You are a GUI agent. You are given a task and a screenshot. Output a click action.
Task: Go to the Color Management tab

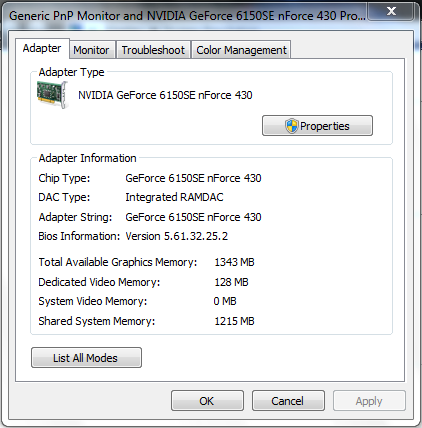coord(241,50)
